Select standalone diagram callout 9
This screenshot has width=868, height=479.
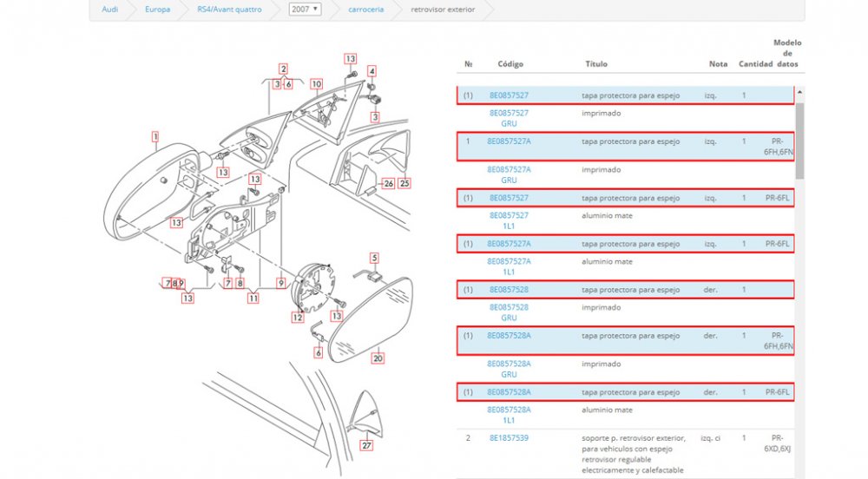281,283
